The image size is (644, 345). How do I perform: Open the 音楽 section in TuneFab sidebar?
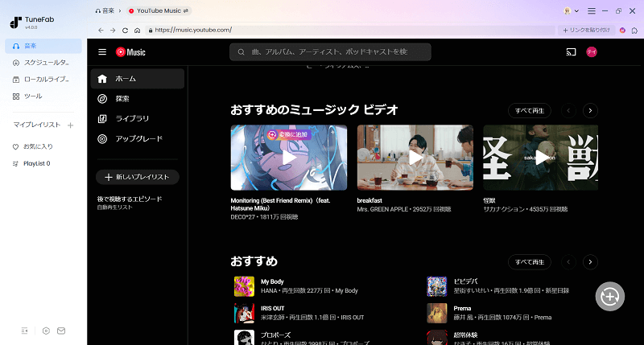pos(43,46)
